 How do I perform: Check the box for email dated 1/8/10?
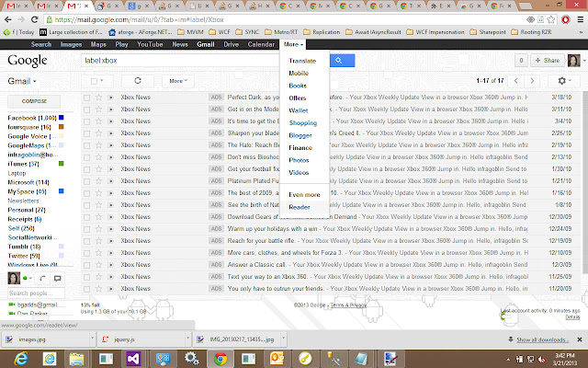[x=86, y=205]
